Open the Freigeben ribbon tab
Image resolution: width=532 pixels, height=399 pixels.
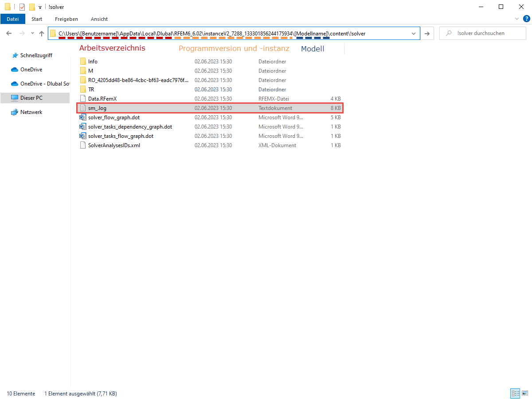click(66, 19)
